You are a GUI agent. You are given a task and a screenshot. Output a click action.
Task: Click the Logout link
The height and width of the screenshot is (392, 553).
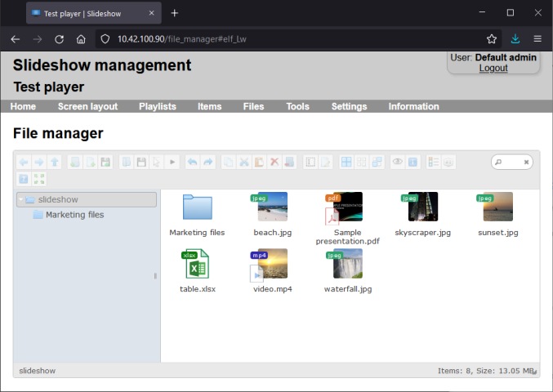[x=493, y=68]
